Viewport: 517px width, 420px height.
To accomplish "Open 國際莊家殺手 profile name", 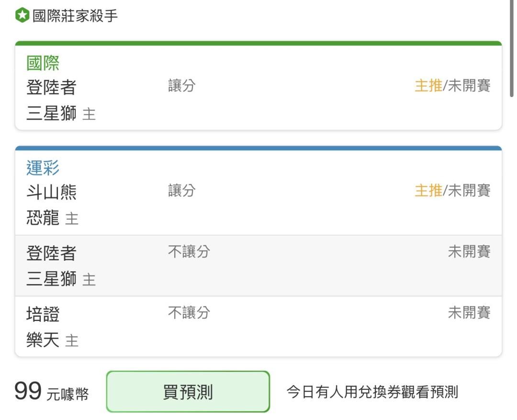I will coord(75,15).
